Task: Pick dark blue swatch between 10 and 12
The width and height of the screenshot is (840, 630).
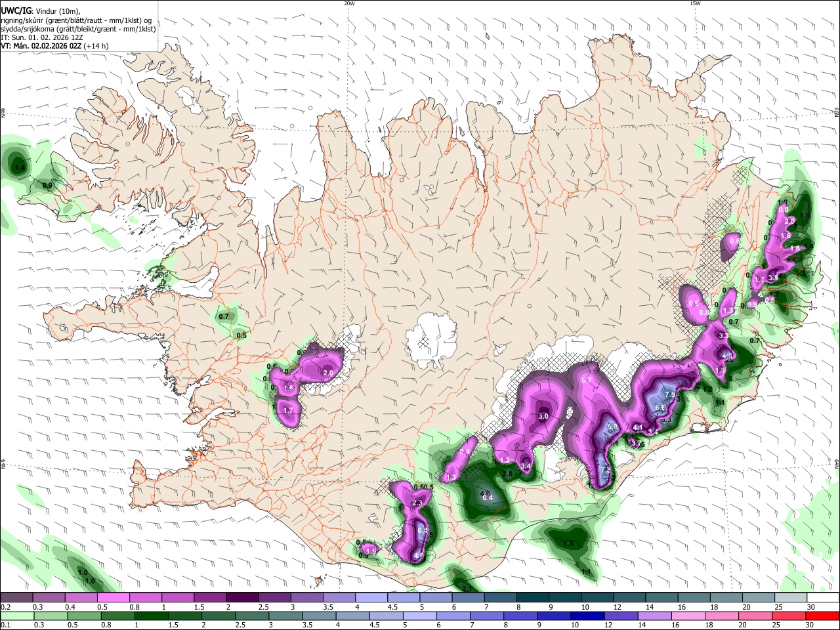Action: pyautogui.click(x=587, y=616)
